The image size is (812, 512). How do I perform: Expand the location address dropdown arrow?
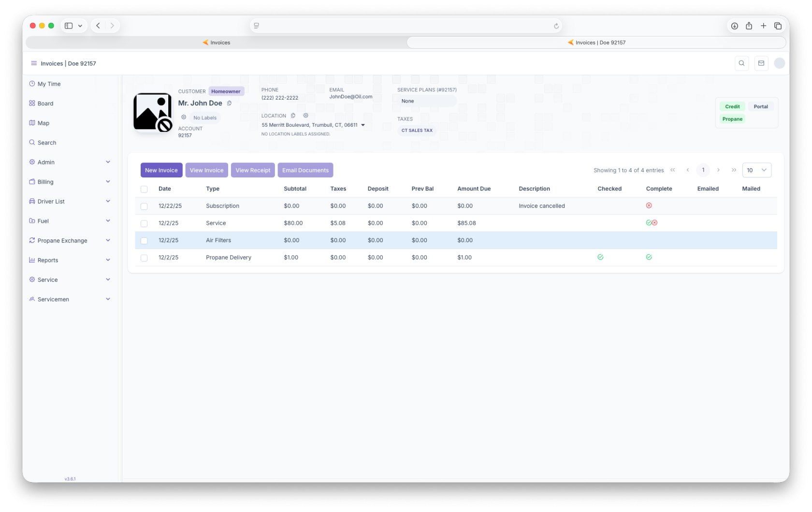tap(363, 125)
